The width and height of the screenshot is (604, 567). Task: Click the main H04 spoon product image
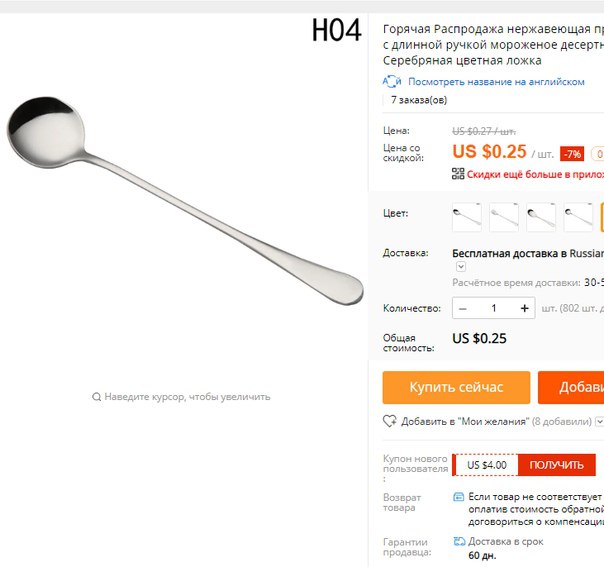tap(184, 200)
